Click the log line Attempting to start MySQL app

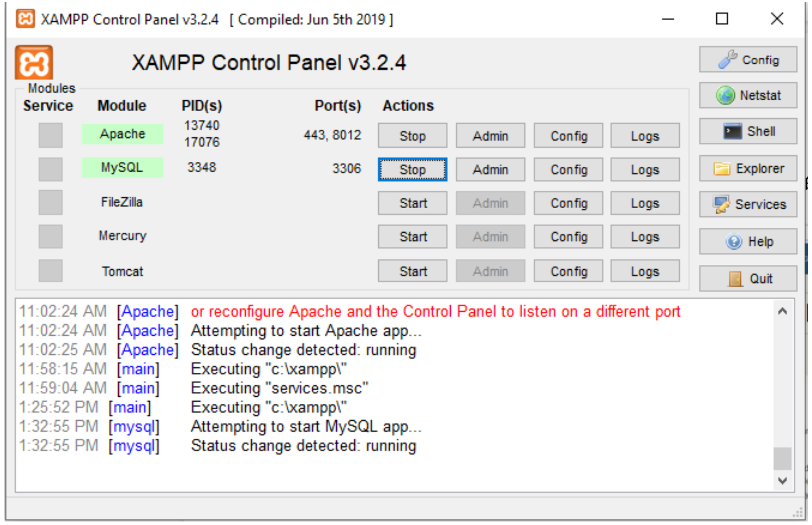pyautogui.click(x=306, y=426)
